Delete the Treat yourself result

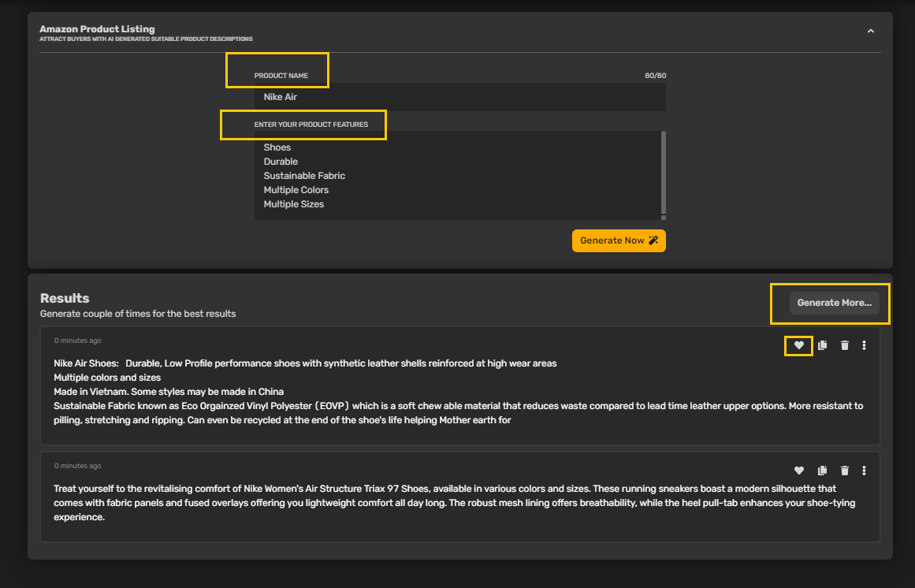844,471
